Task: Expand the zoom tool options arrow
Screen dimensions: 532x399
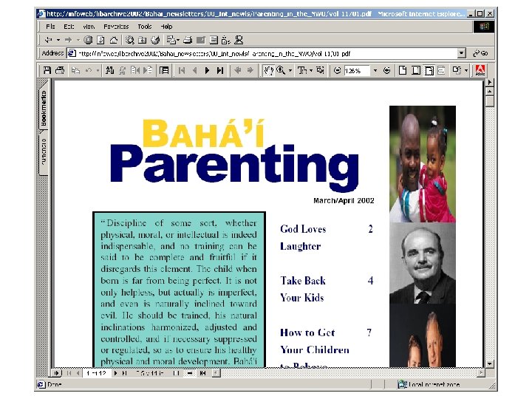Action: click(x=290, y=71)
